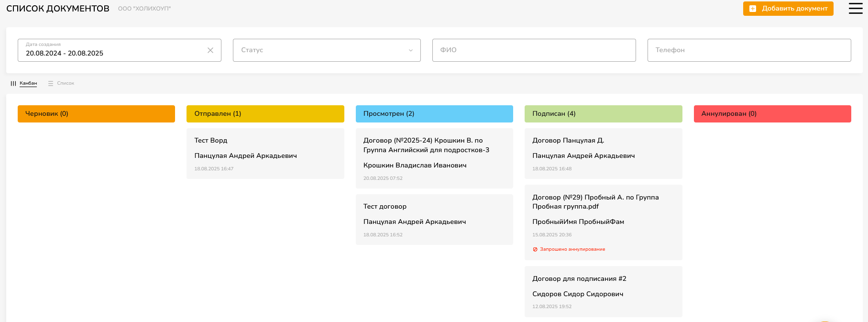This screenshot has width=868, height=322.
Task: Click the СПИСОК ДОКУМЕНТОВ page title
Action: [58, 9]
